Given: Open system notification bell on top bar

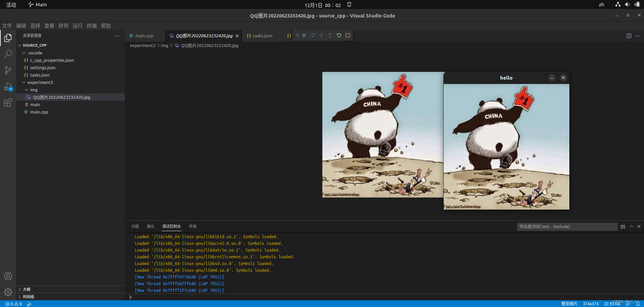Looking at the screenshot, I should 349,5.
